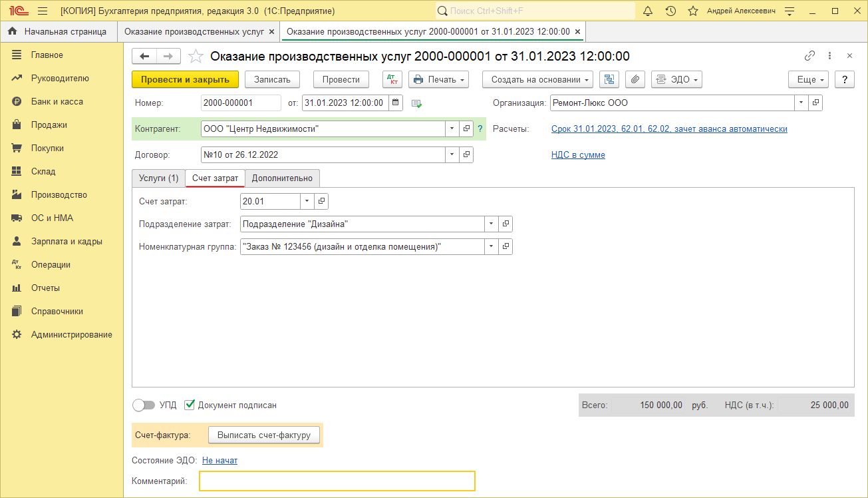The image size is (868, 498).
Task: Select the Счет затрат tab
Action: point(215,178)
